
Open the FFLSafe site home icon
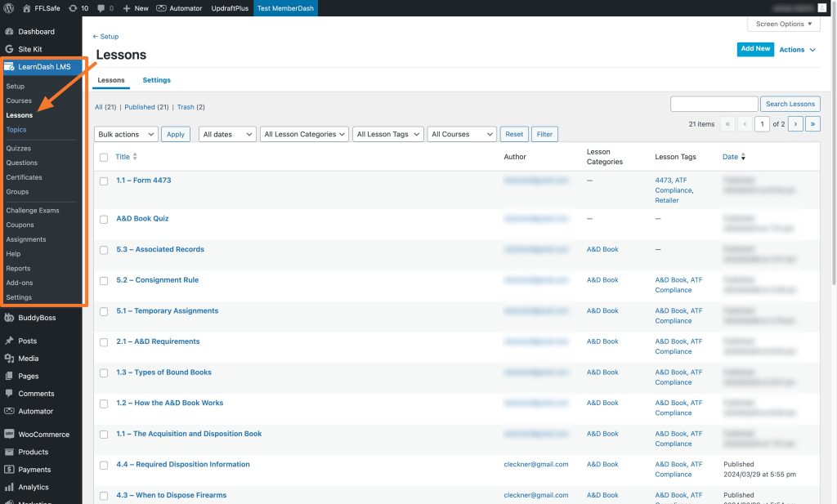27,8
